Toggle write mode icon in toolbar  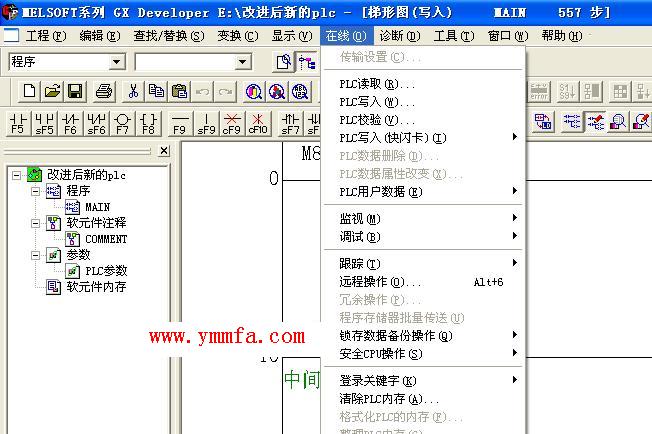click(593, 122)
